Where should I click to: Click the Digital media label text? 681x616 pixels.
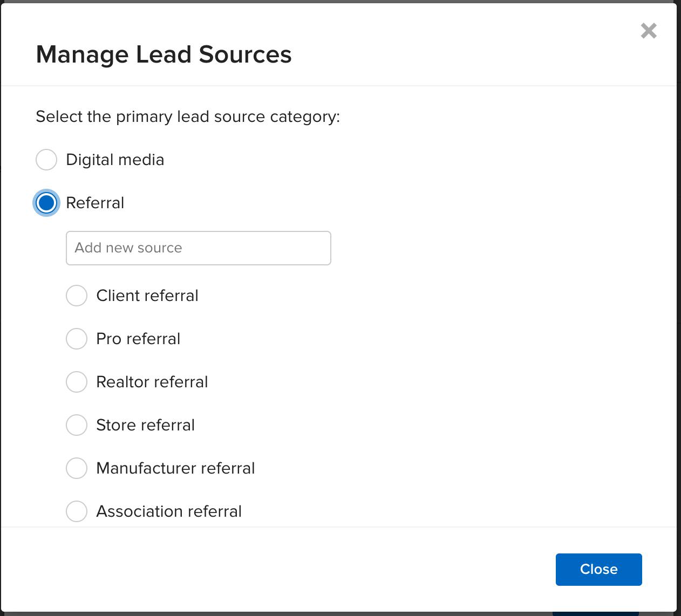tap(115, 160)
